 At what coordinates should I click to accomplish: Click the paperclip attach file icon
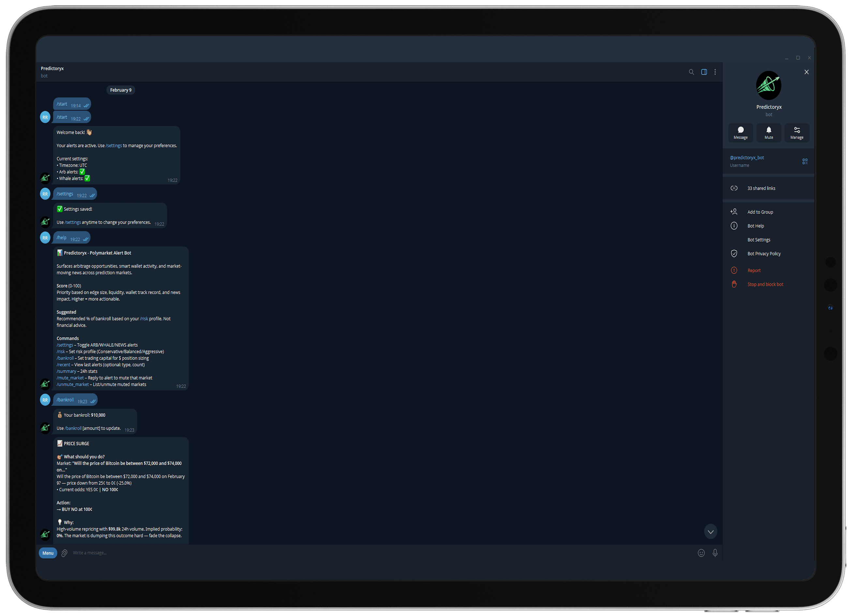point(65,553)
